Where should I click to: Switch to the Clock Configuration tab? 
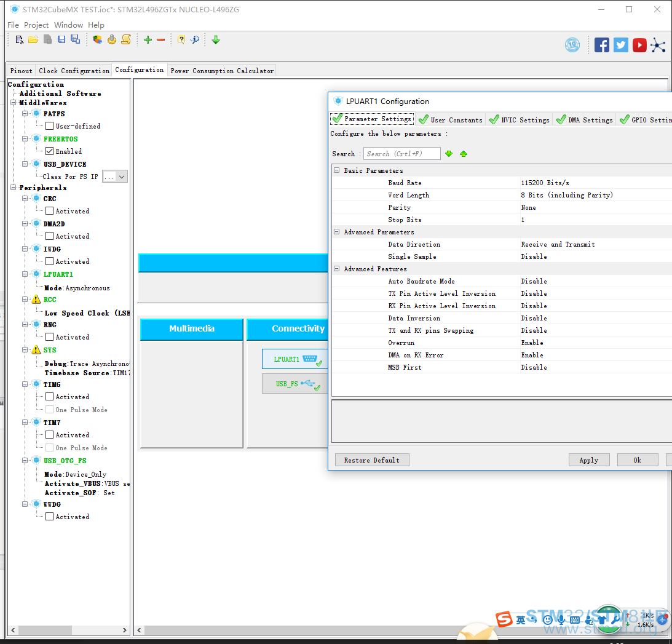pos(74,71)
